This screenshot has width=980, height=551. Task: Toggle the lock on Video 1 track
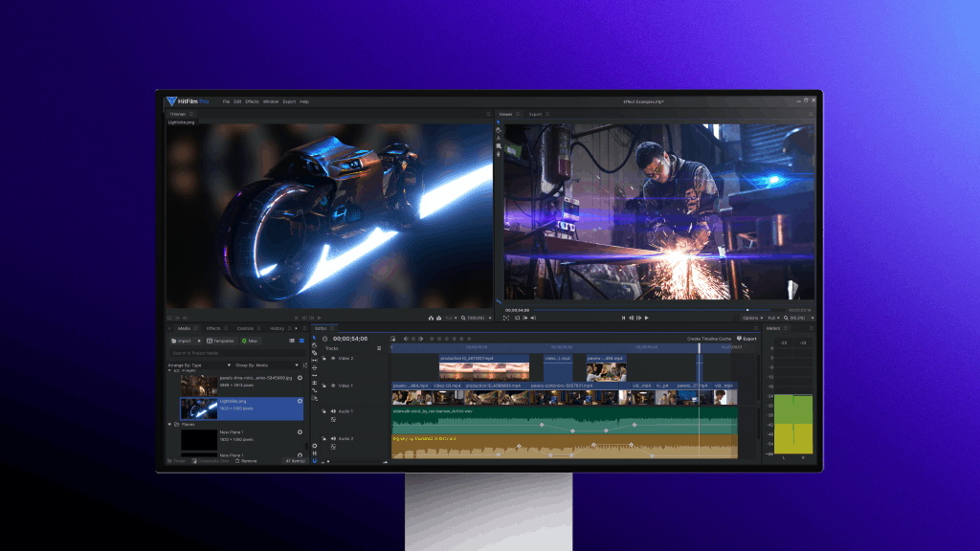tap(324, 386)
